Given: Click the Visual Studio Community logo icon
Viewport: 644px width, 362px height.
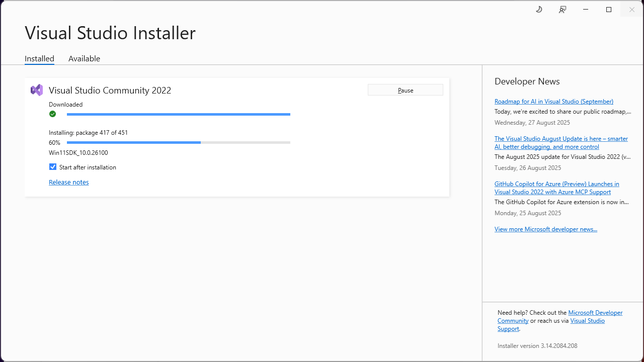Looking at the screenshot, I should click(37, 90).
